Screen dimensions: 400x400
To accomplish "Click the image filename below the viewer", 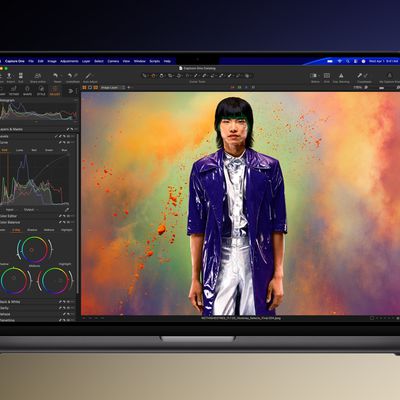I will click(241, 318).
